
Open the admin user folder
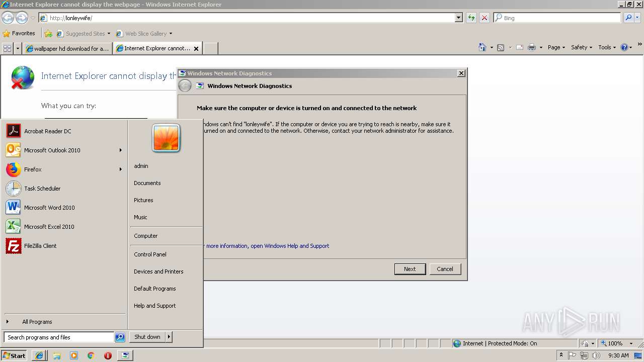click(141, 166)
